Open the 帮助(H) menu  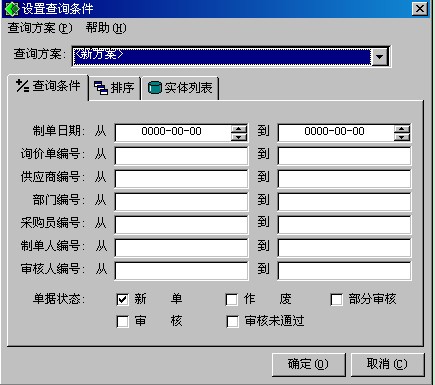[106, 28]
